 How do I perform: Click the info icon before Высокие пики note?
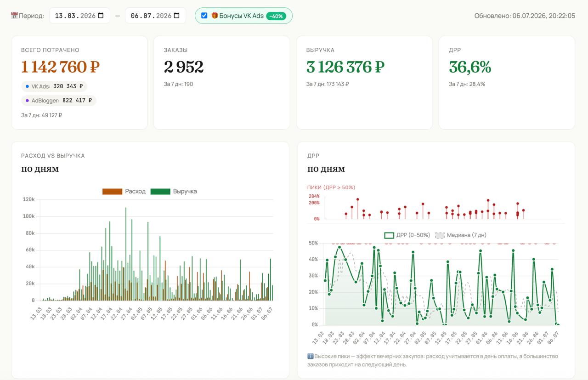coord(311,356)
